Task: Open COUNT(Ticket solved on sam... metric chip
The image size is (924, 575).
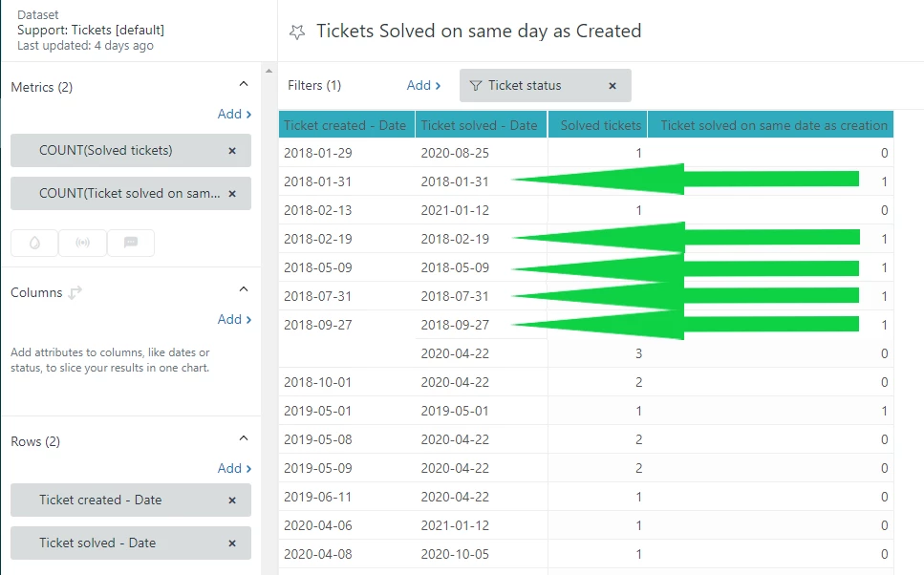Action: pyautogui.click(x=130, y=194)
